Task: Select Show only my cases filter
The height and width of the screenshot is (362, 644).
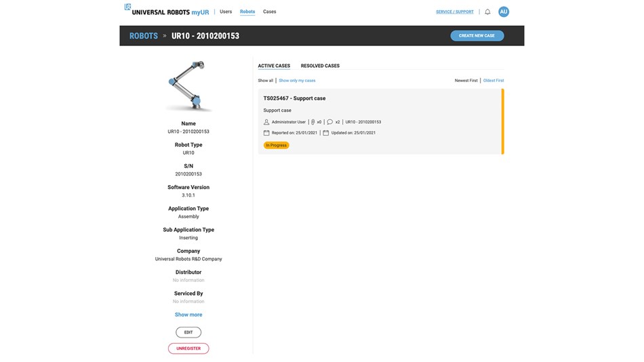Action: pyautogui.click(x=297, y=81)
